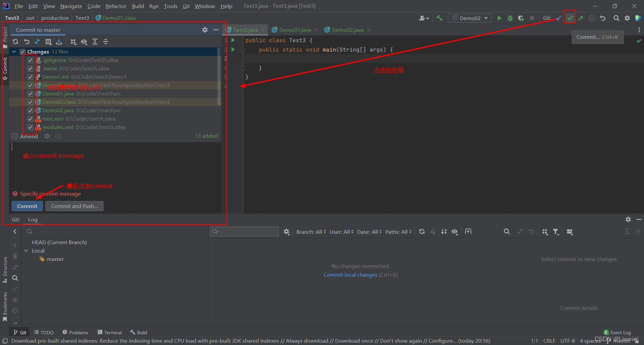Click the Rollback icon in Commit toolbar
644x345 pixels.
point(26,42)
